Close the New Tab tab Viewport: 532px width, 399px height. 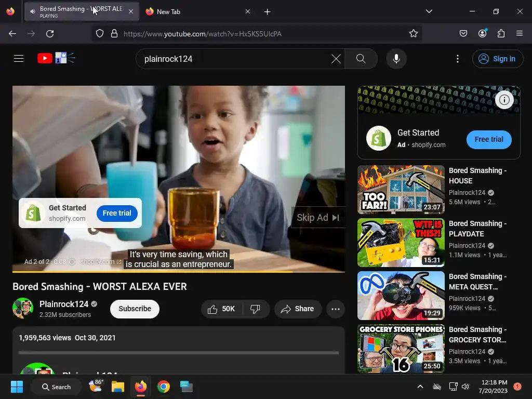pyautogui.click(x=248, y=11)
